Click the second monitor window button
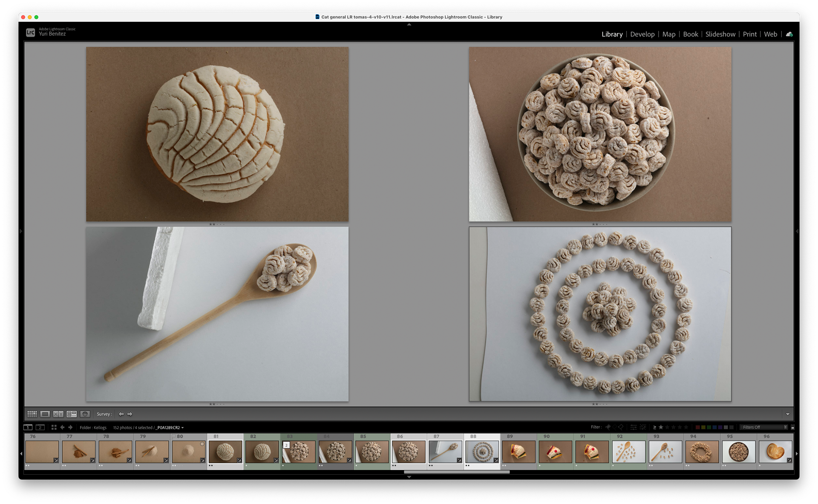This screenshot has width=818, height=504. (x=40, y=427)
